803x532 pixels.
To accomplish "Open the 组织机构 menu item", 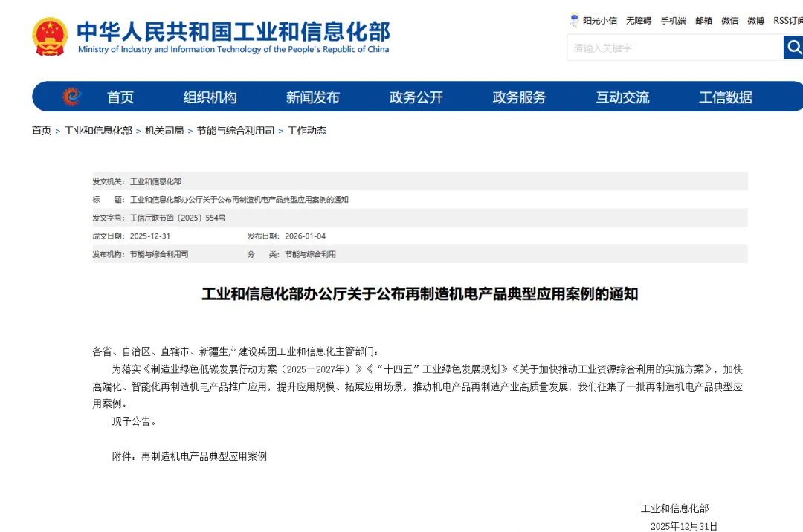I will (210, 97).
